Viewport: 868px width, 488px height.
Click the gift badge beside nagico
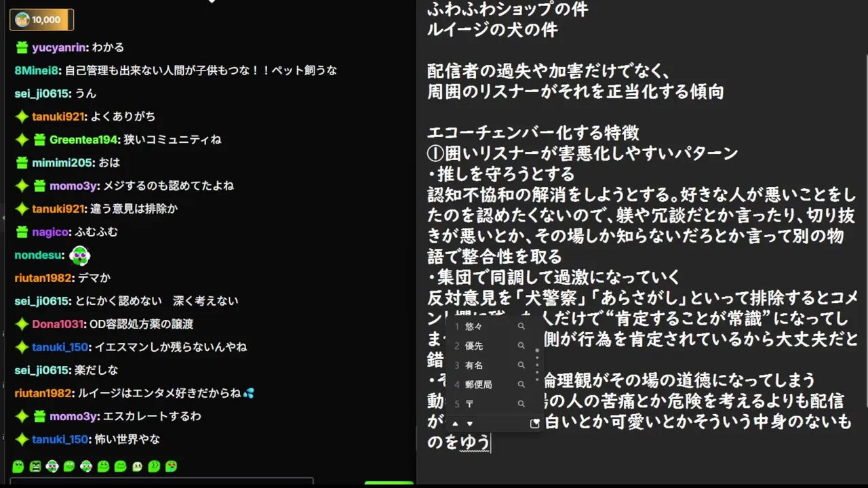(22, 232)
